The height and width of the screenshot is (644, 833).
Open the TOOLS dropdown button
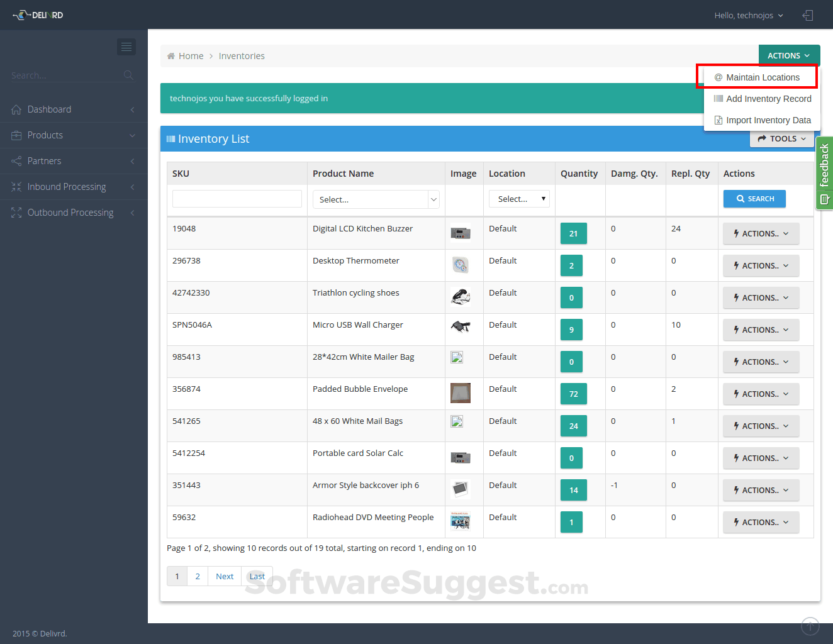(781, 138)
